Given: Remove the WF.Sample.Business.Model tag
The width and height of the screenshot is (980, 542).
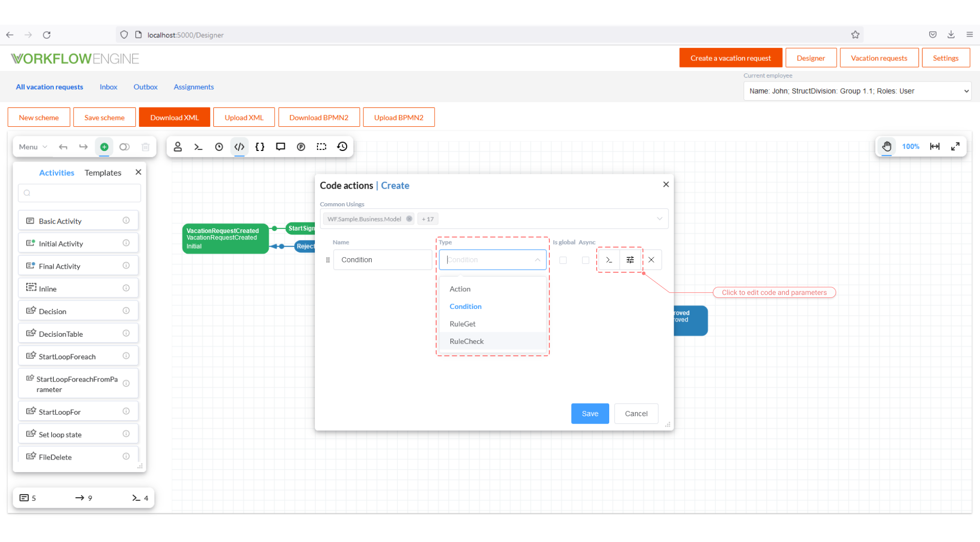Looking at the screenshot, I should coord(409,219).
